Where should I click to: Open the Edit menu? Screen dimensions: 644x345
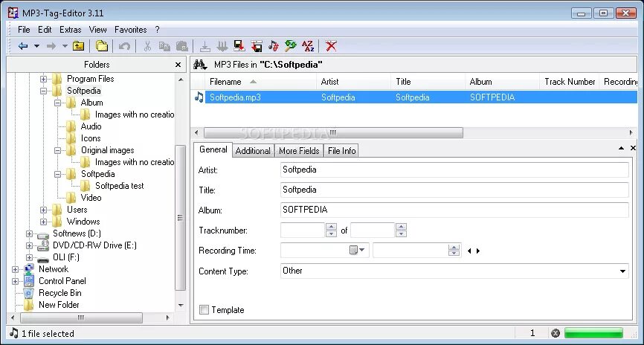45,30
